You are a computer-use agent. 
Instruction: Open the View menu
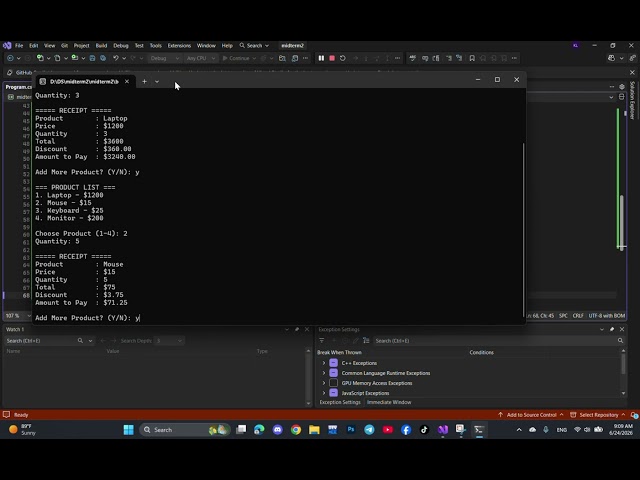click(49, 46)
